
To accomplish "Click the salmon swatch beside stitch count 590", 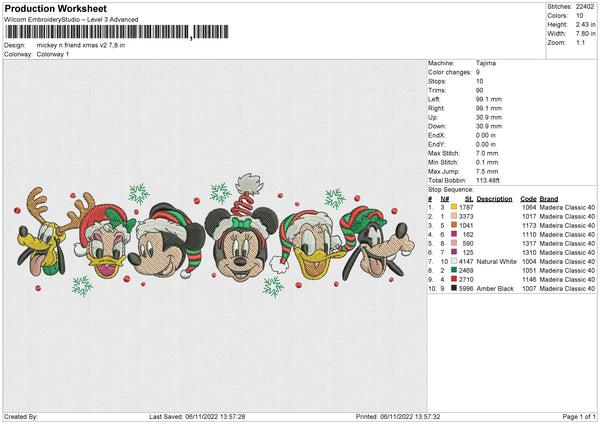I will point(454,243).
